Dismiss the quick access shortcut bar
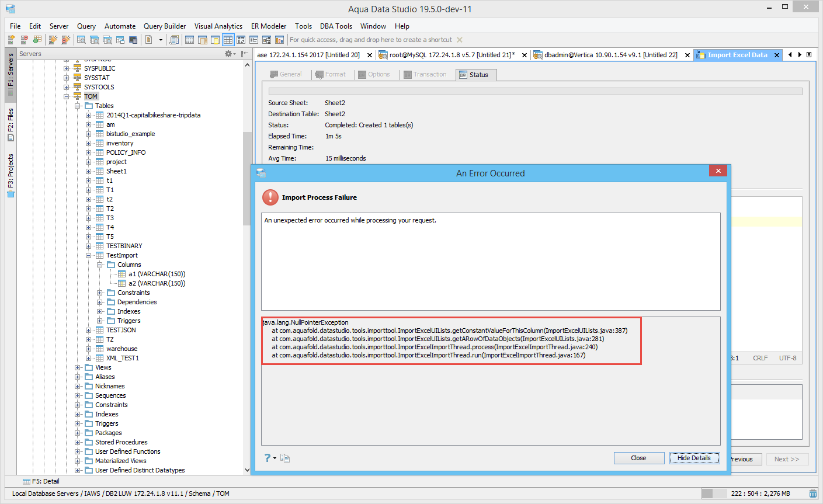Screen dimensions: 823x504 [460, 40]
